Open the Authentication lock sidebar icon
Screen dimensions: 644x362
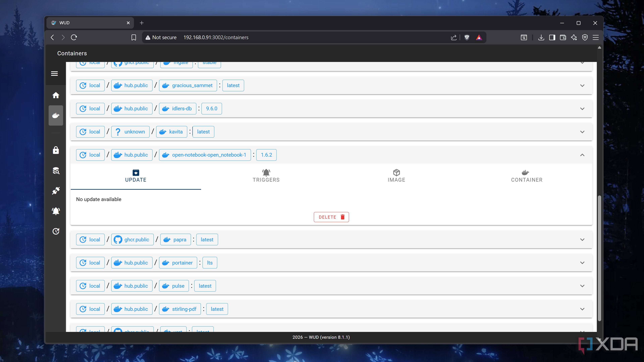pos(56,150)
